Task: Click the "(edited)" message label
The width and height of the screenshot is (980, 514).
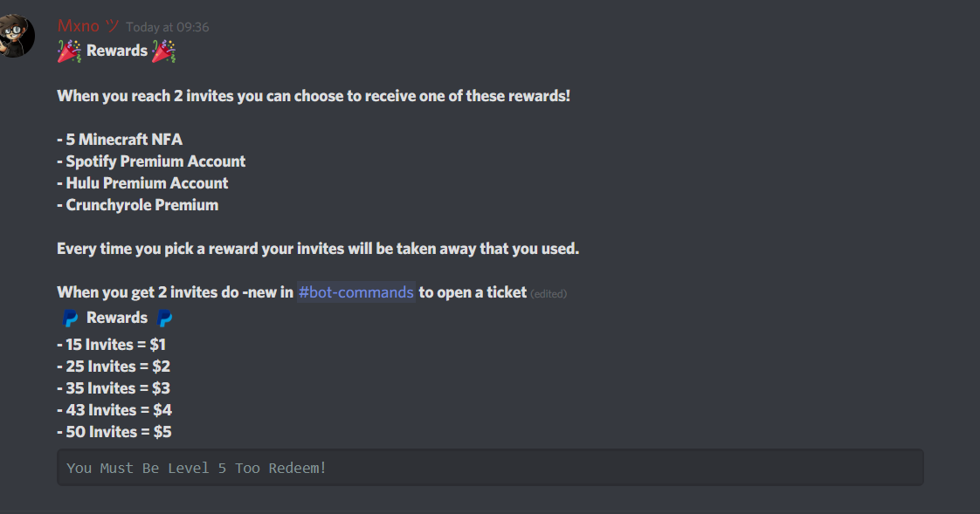Action: (x=549, y=293)
